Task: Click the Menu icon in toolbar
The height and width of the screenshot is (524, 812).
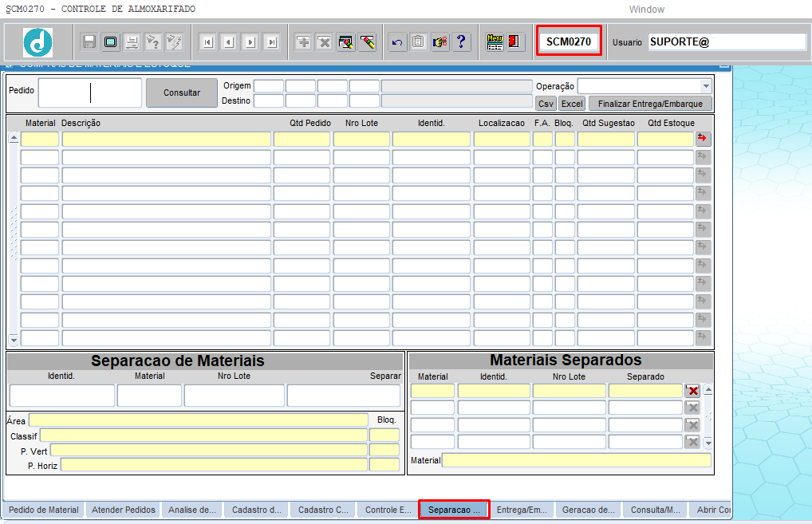Action: (495, 42)
